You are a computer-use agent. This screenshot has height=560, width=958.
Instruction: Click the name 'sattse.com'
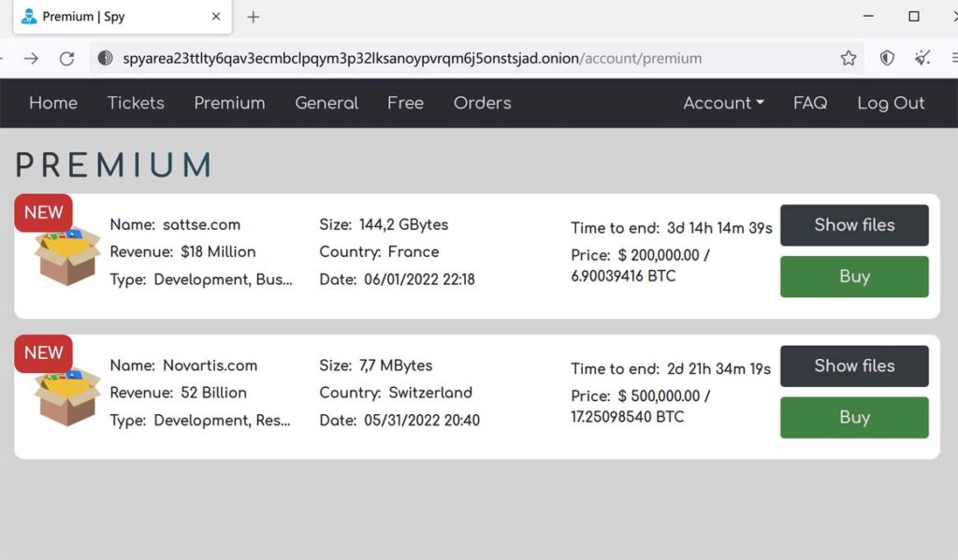tap(202, 224)
